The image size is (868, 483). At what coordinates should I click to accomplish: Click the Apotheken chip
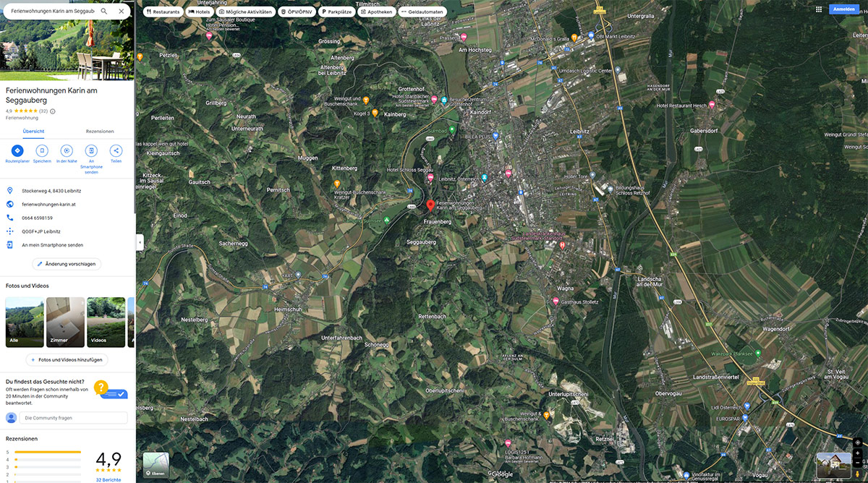click(x=378, y=12)
